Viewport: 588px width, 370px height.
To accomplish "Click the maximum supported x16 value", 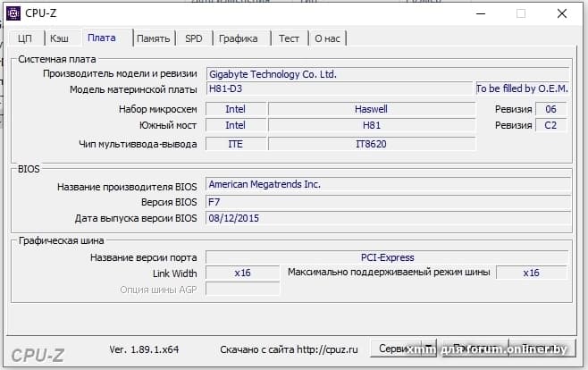I will (532, 273).
